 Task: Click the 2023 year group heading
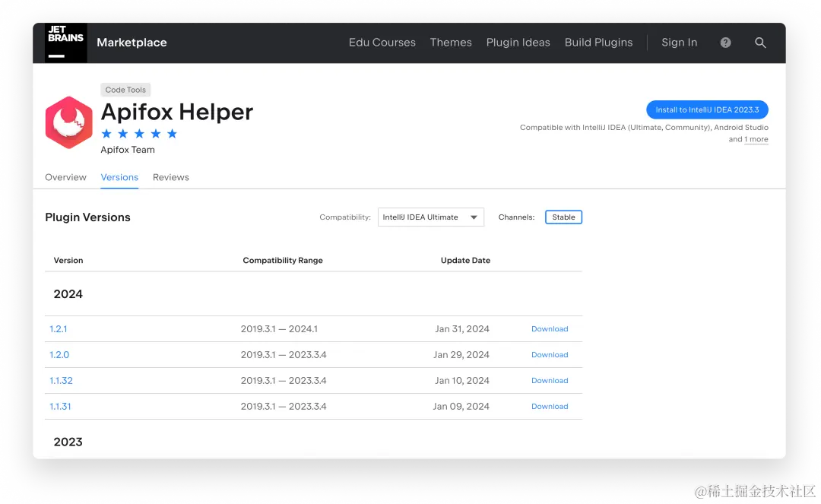(68, 442)
